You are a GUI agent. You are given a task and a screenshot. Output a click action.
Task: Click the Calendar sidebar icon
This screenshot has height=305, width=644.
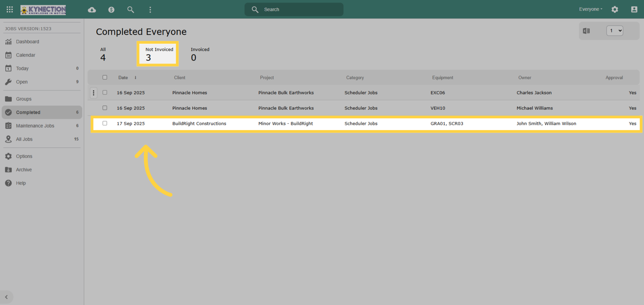click(8, 55)
